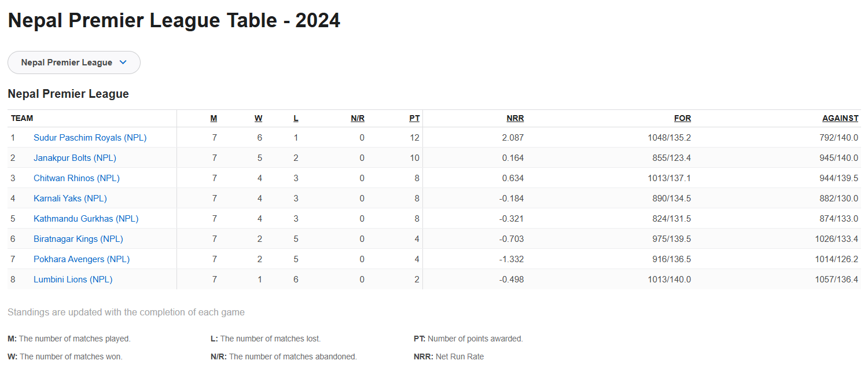Click Biratnagar Kings team link
The height and width of the screenshot is (386, 868).
coord(78,239)
